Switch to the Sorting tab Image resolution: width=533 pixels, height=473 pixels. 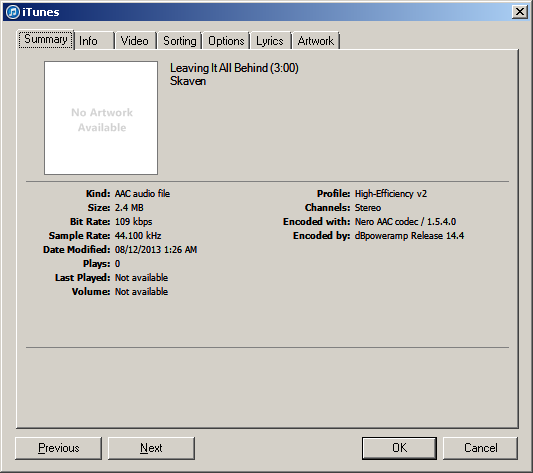coord(179,41)
